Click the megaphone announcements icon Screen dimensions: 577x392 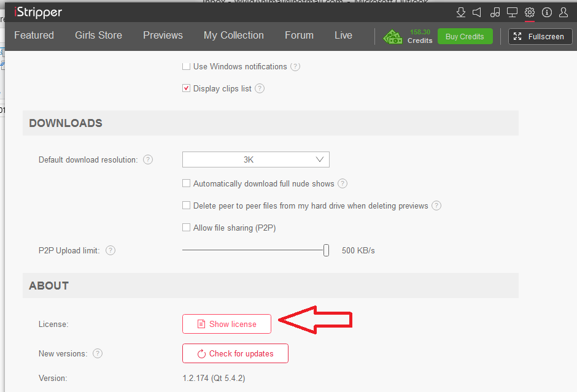478,12
